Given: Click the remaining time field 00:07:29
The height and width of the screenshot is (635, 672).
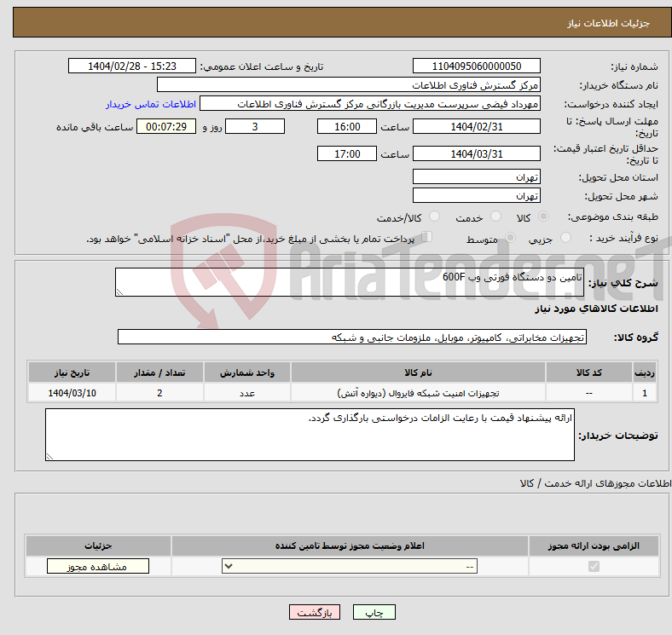Looking at the screenshot, I should tap(166, 126).
